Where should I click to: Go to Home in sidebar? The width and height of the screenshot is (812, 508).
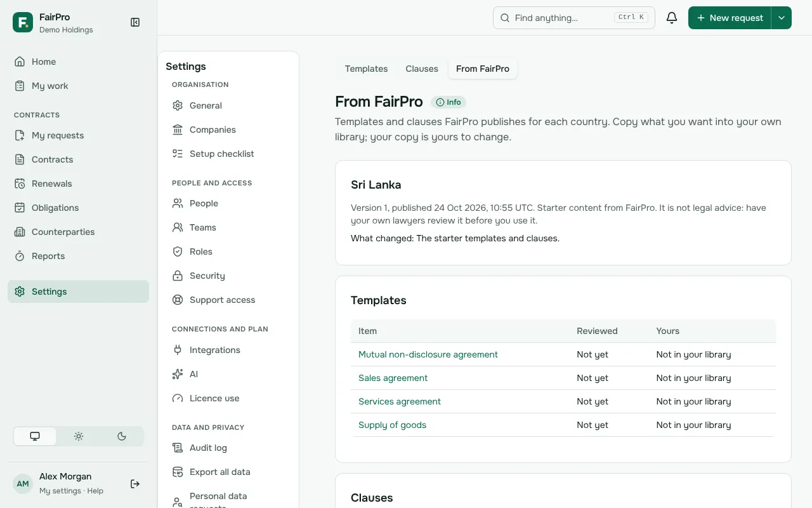(78, 62)
